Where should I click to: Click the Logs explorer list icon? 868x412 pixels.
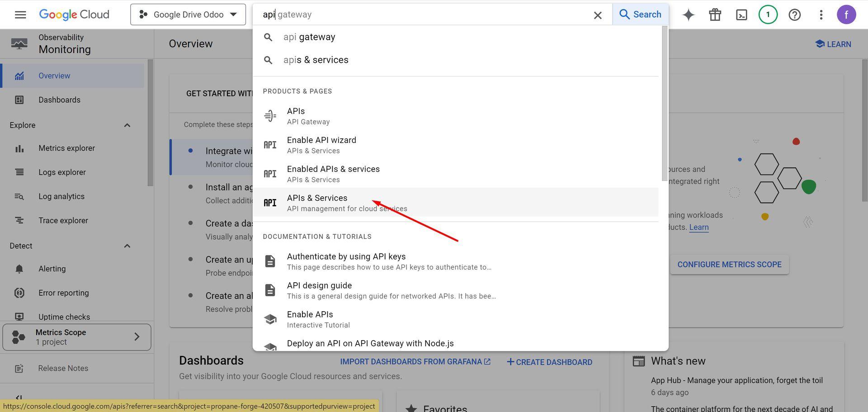(x=19, y=172)
